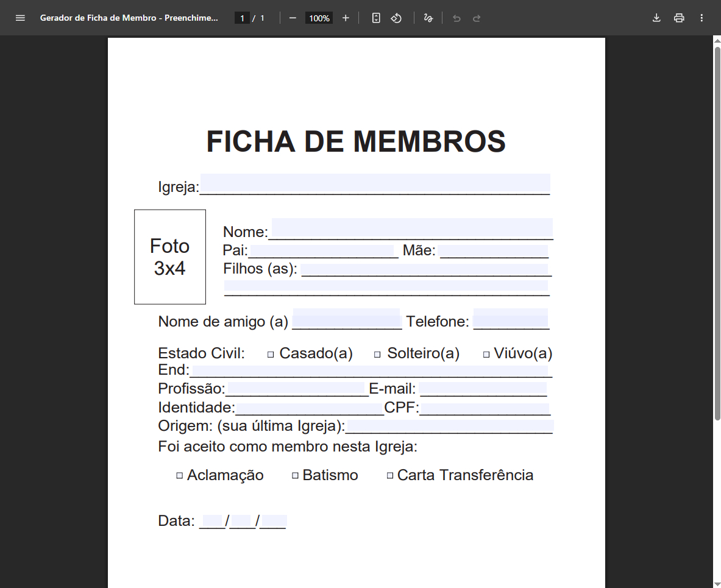Screen dimensions: 721x588
Task: Zoom in with the plus button
Action: (346, 18)
